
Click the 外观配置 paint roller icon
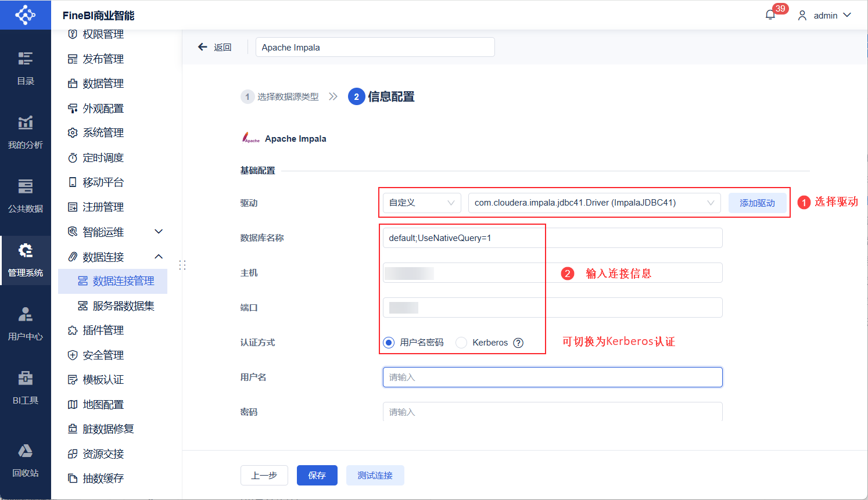[73, 109]
